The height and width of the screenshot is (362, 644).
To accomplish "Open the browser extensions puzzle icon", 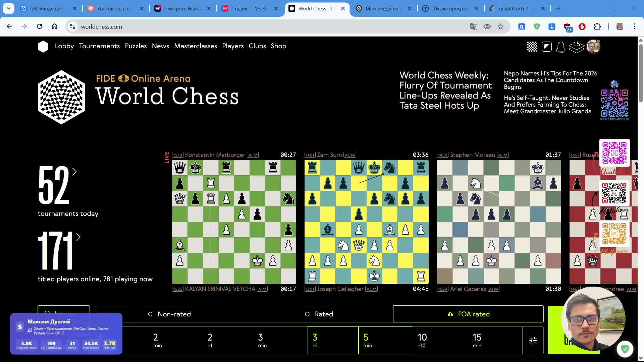I will tap(597, 27).
